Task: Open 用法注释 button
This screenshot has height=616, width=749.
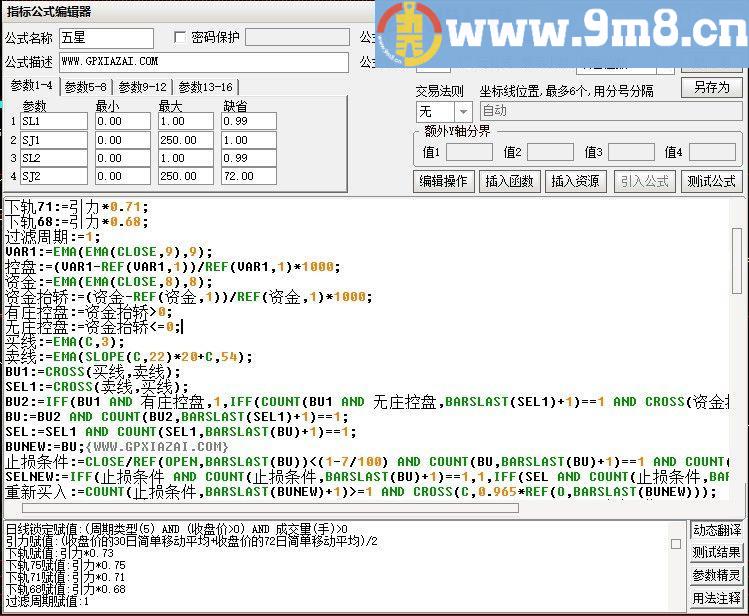Action: pyautogui.click(x=717, y=598)
